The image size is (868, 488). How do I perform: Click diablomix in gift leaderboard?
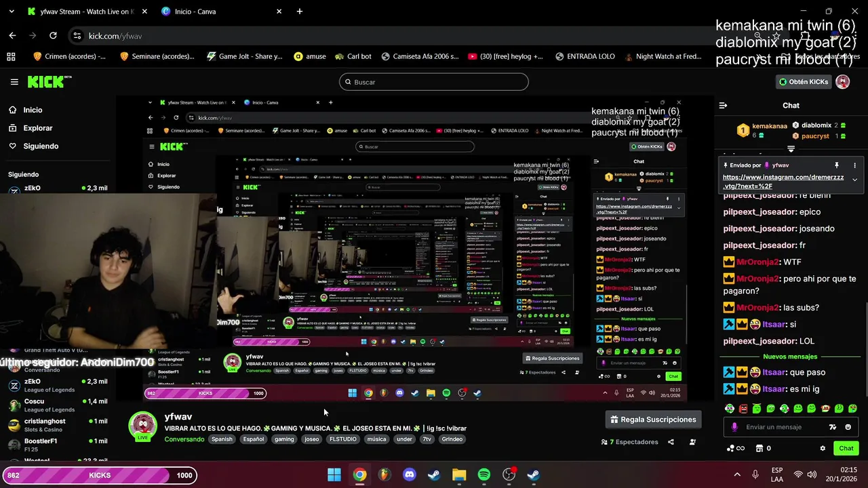[x=816, y=125]
